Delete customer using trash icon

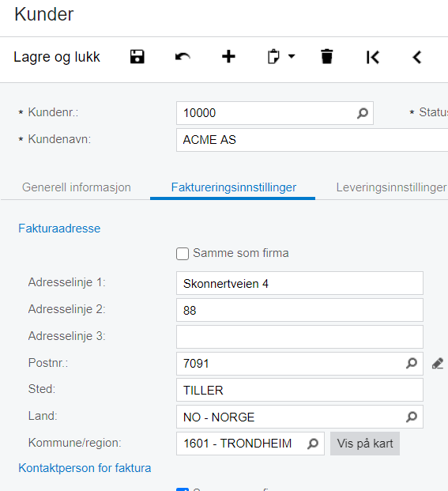tap(326, 57)
